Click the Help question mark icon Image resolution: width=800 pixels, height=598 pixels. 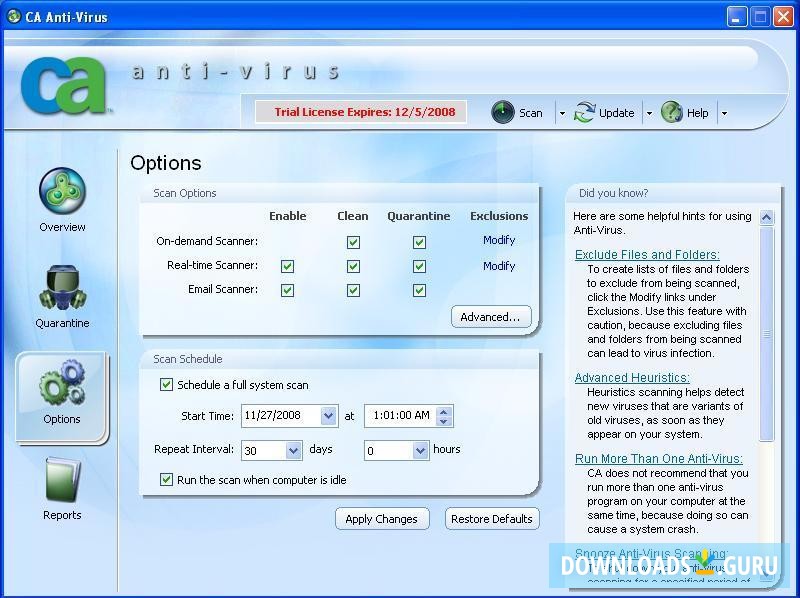coord(671,112)
